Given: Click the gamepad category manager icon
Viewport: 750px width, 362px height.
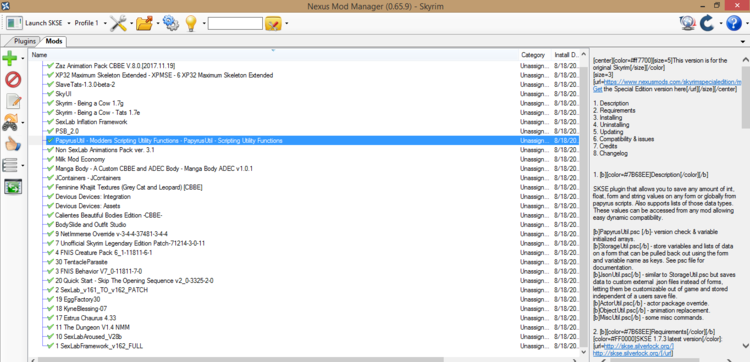Looking at the screenshot, I should (10, 122).
